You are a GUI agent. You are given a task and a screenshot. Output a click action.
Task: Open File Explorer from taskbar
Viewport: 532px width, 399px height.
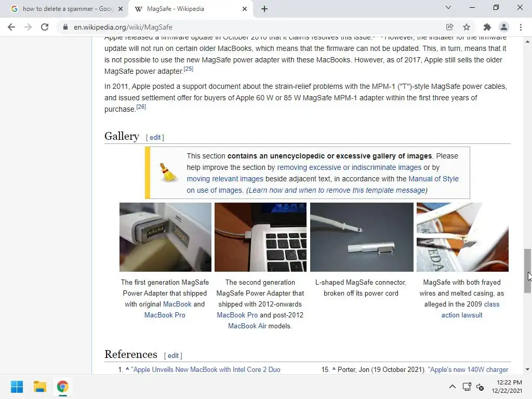pos(39,387)
